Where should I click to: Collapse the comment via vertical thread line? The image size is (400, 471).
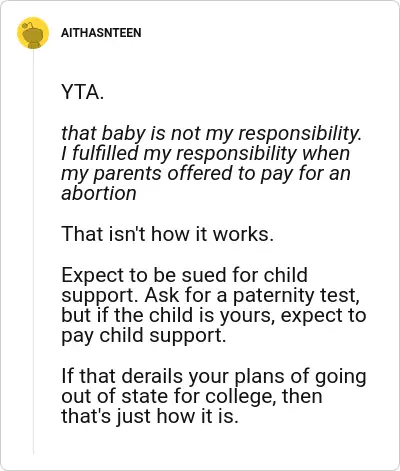(33, 252)
